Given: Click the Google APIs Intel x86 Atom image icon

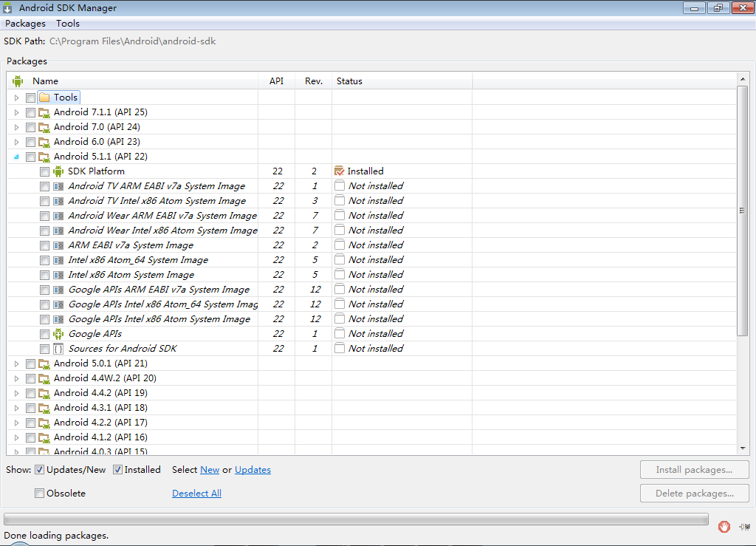Looking at the screenshot, I should click(x=58, y=319).
